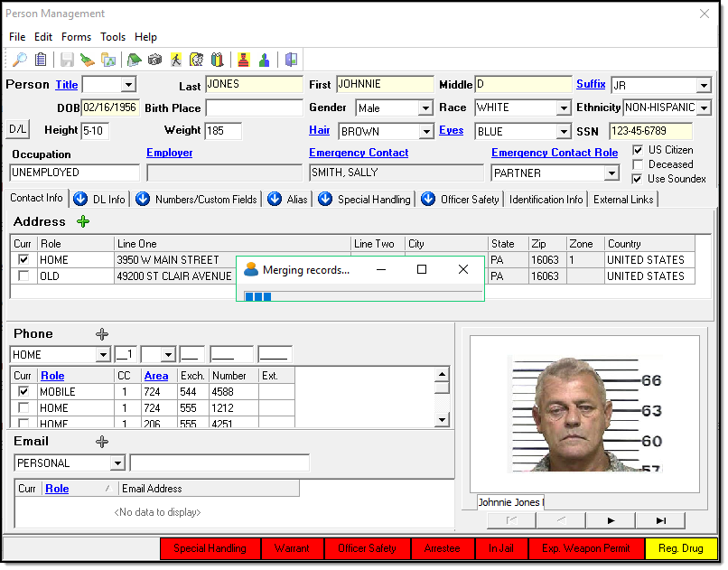Viewport: 728px width, 570px height.
Task: Open the Email type PERSONAL dropdown
Action: pos(117,463)
